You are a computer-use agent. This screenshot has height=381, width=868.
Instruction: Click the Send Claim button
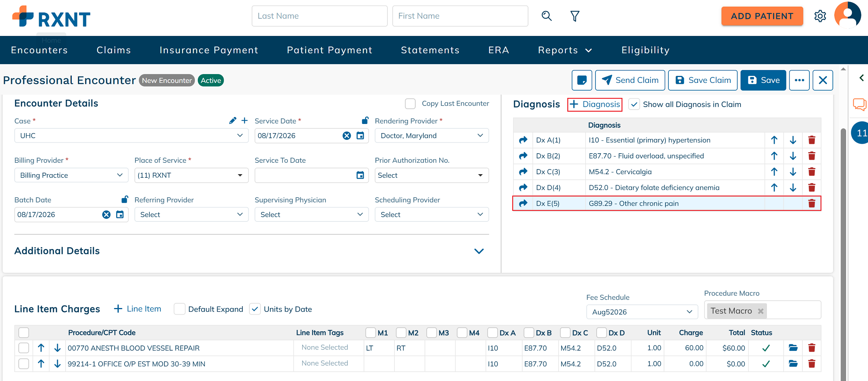tap(630, 80)
